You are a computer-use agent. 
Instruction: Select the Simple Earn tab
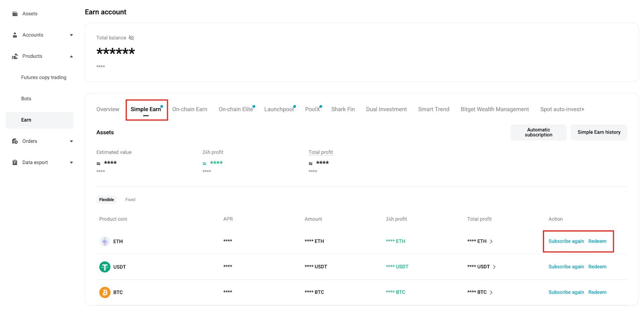146,109
